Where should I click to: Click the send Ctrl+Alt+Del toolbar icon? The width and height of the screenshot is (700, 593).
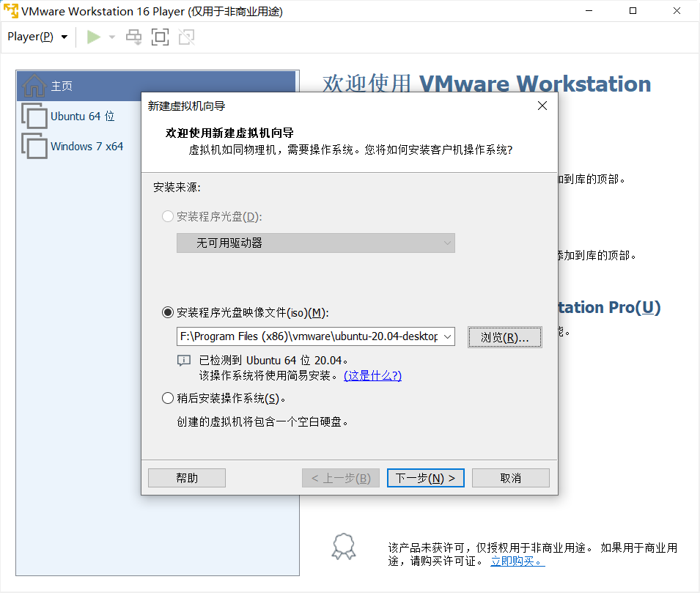133,37
